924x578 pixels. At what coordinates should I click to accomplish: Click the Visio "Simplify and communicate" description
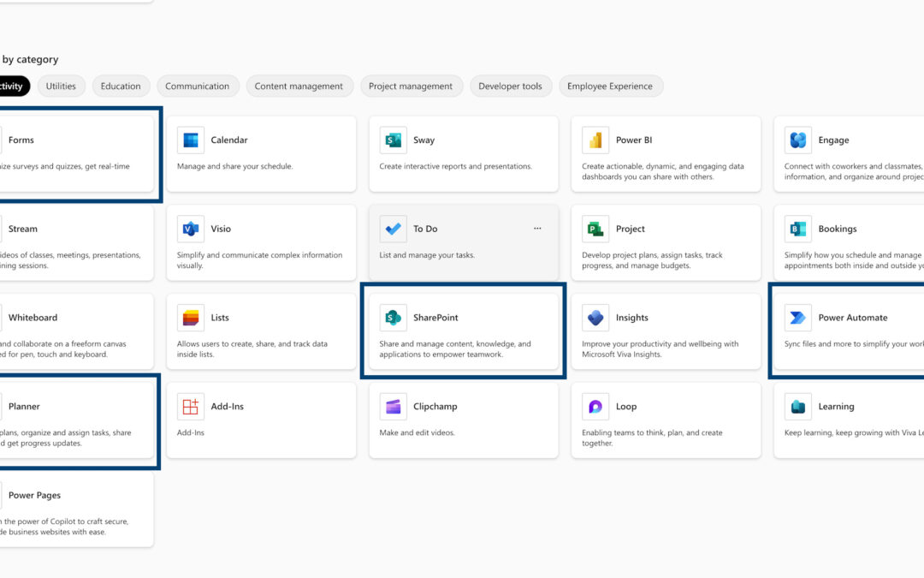pyautogui.click(x=260, y=260)
